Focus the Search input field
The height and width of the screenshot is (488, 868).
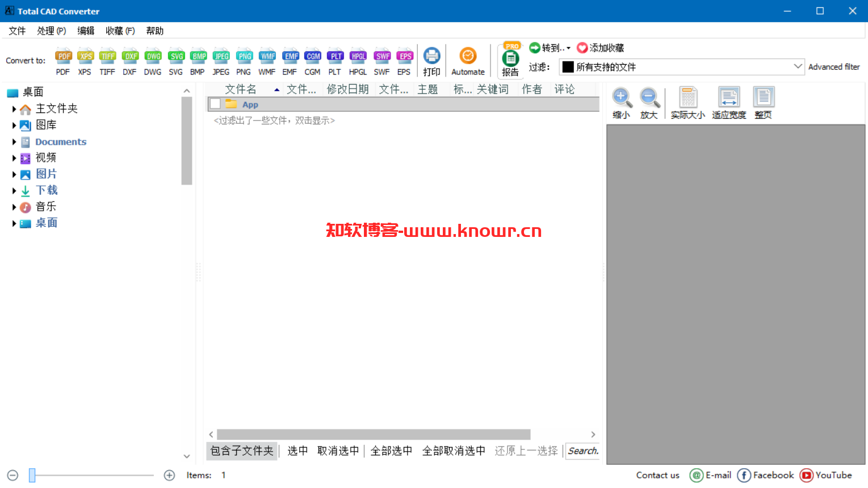point(583,451)
